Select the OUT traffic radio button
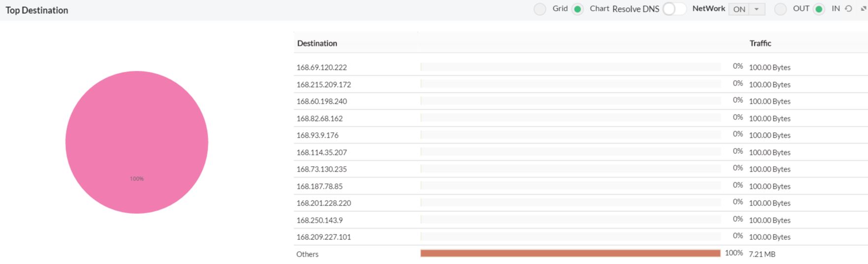The width and height of the screenshot is (868, 264). click(x=780, y=9)
